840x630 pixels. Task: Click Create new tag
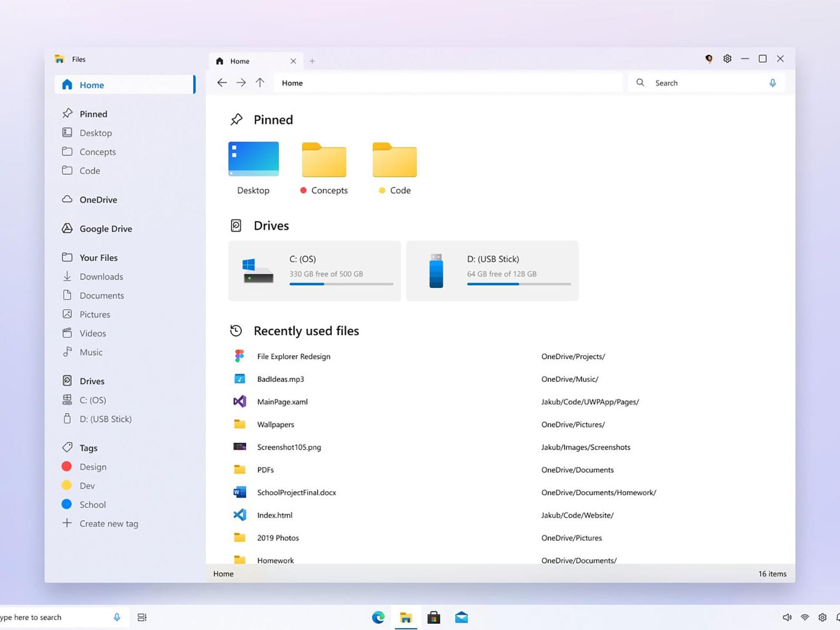(x=108, y=523)
